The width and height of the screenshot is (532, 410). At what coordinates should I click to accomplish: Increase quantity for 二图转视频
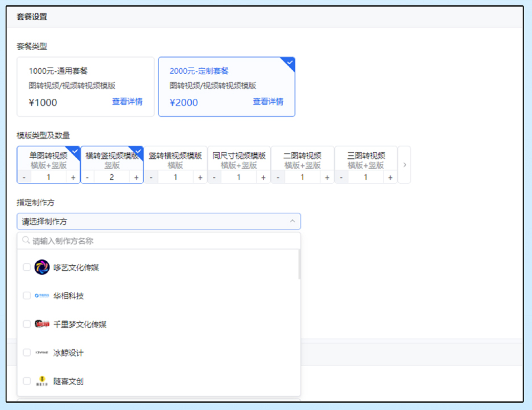coord(327,177)
